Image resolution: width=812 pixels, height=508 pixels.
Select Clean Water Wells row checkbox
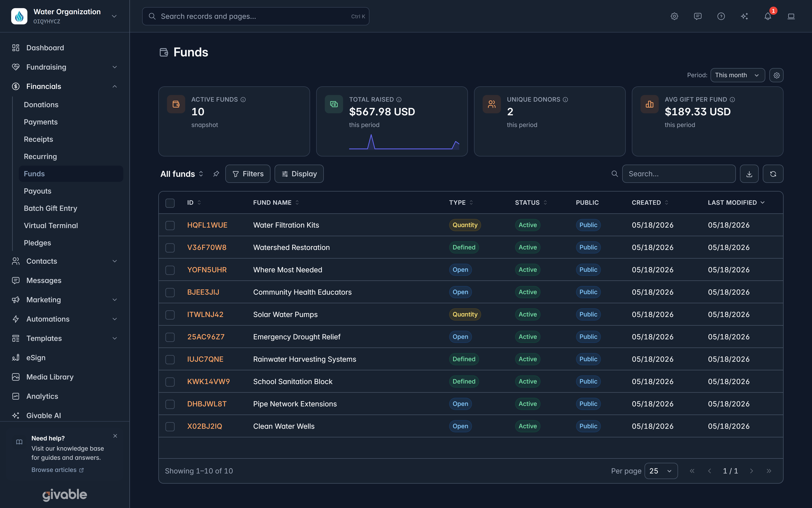coord(170,426)
